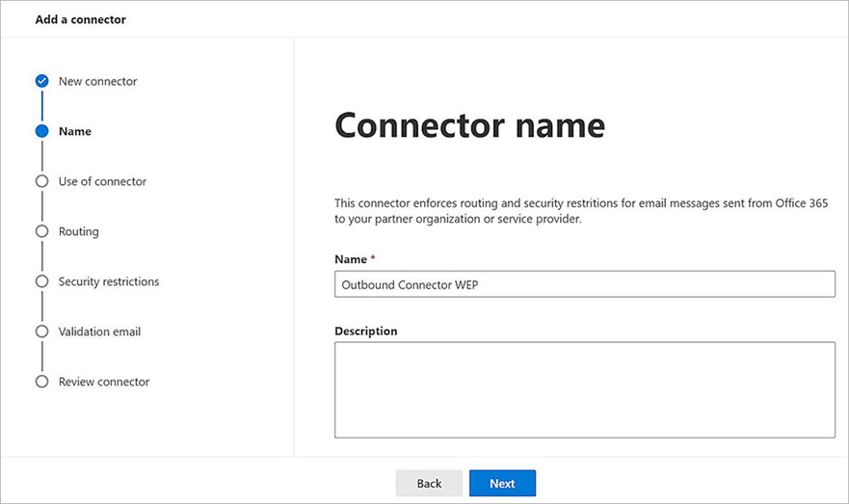Click the Connector name heading
Screen dimensions: 849x504
point(469,125)
